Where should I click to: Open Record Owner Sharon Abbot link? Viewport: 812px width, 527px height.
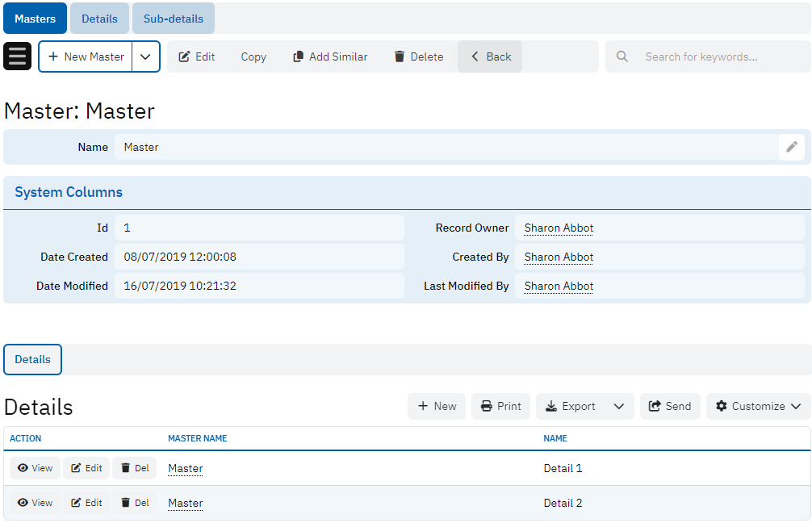pos(559,228)
